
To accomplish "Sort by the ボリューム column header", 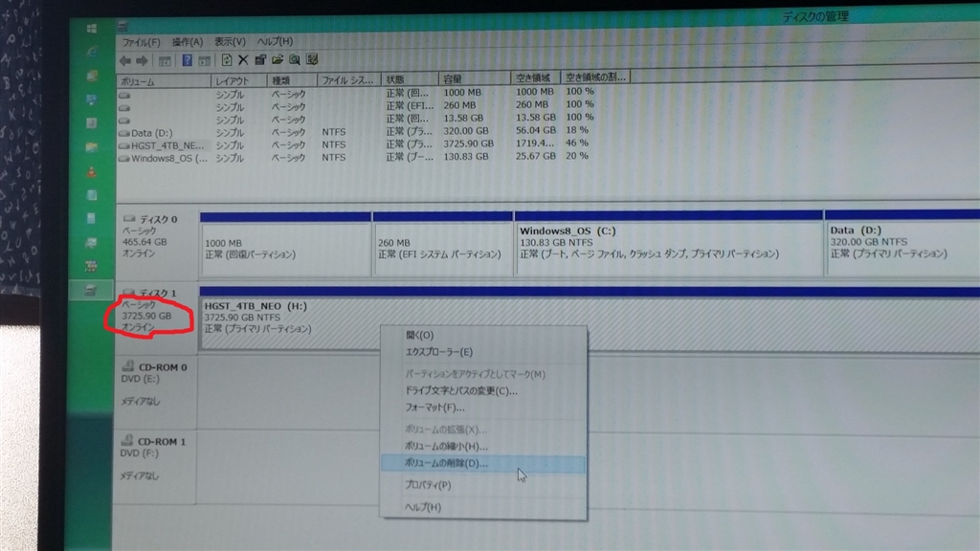I will click(163, 81).
